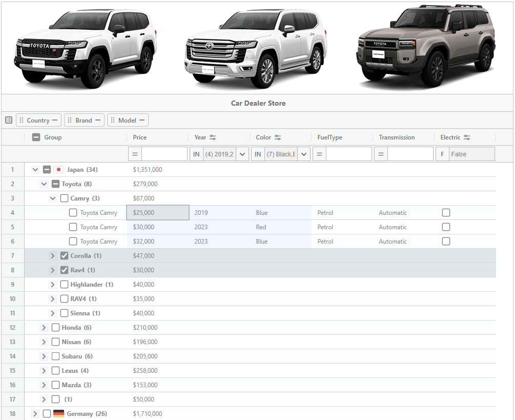515x420 pixels.
Task: Click Price filter equals operator
Action: 135,154
